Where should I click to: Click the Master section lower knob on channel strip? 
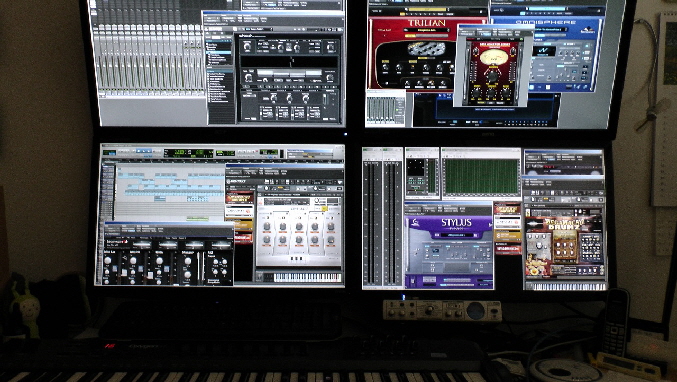pyautogui.click(x=188, y=275)
